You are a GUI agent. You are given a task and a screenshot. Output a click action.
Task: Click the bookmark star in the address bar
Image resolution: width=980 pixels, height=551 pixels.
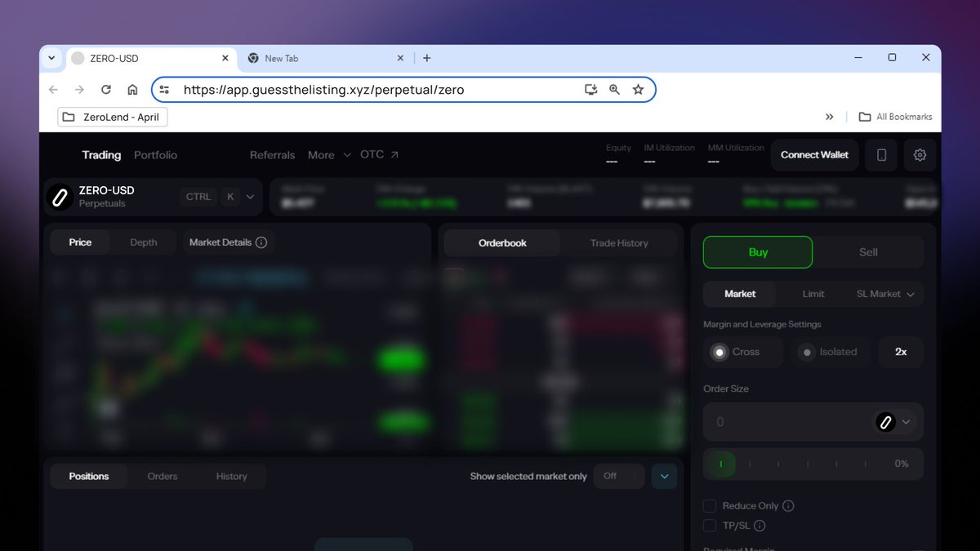coord(638,90)
